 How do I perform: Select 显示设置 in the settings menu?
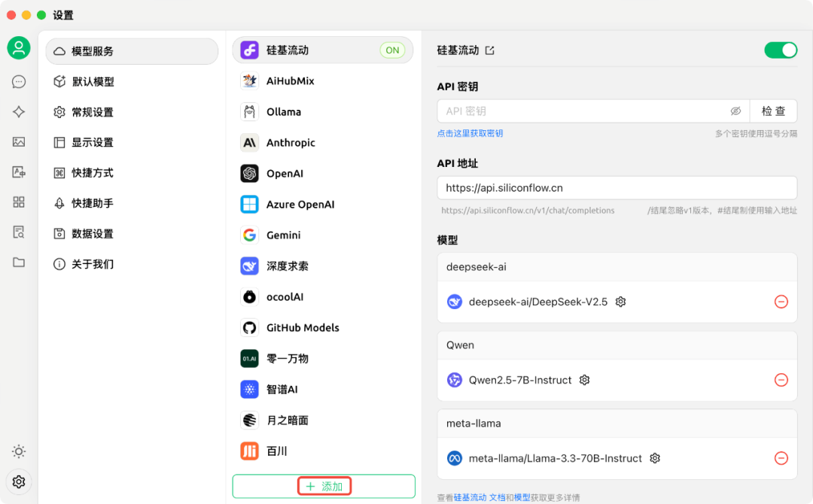tap(92, 143)
